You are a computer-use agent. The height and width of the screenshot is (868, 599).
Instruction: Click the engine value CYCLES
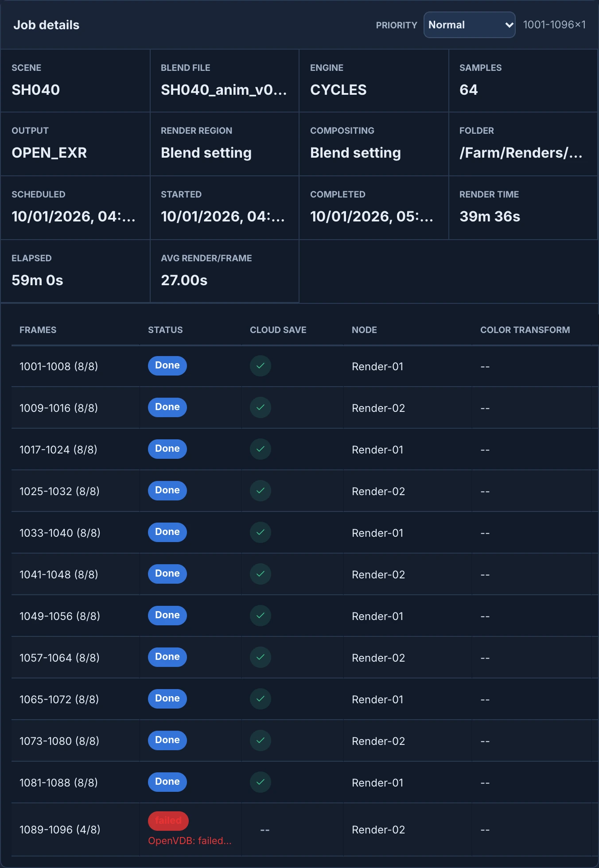point(338,90)
